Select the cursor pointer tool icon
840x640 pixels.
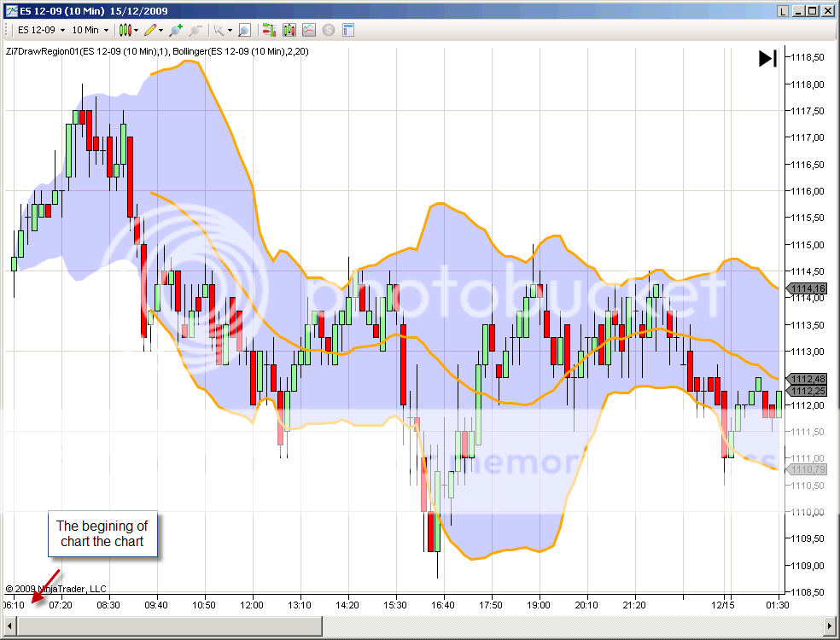pyautogui.click(x=219, y=30)
